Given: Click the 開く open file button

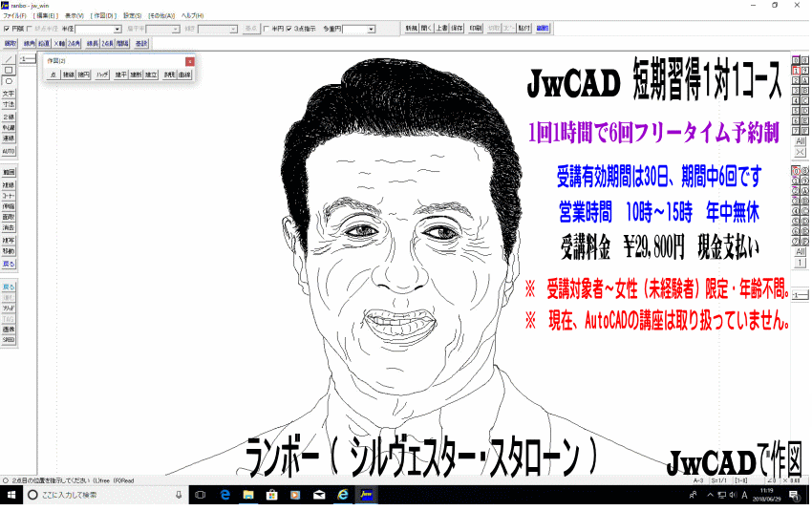Looking at the screenshot, I should click(426, 29).
